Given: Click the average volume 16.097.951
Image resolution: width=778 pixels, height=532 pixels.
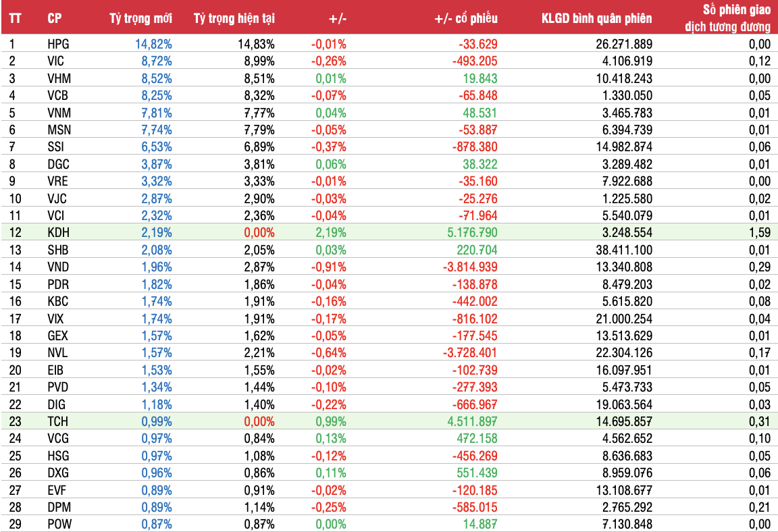Looking at the screenshot, I should (624, 370).
